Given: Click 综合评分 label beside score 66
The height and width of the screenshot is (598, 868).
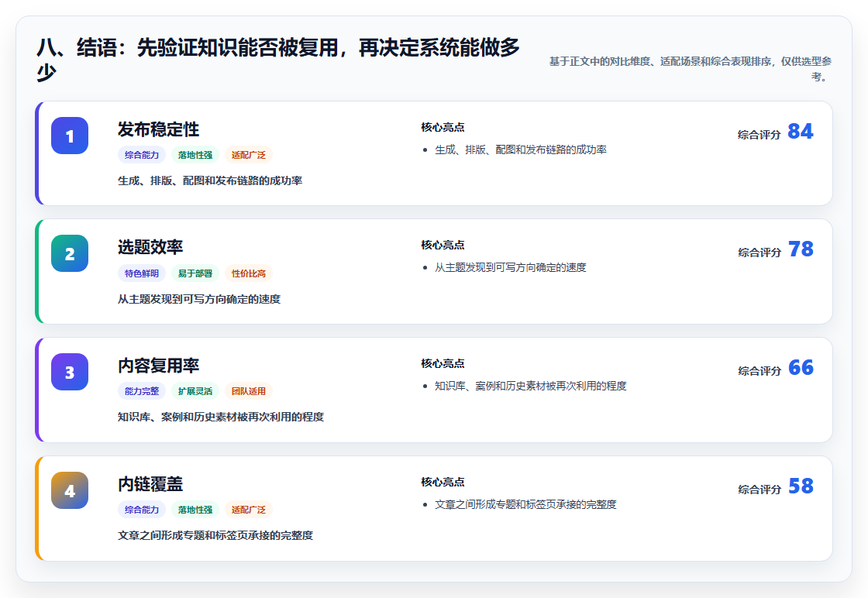Looking at the screenshot, I should coord(759,370).
